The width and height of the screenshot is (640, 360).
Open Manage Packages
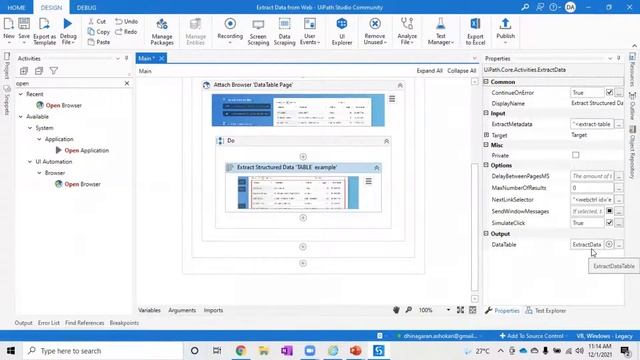click(162, 31)
